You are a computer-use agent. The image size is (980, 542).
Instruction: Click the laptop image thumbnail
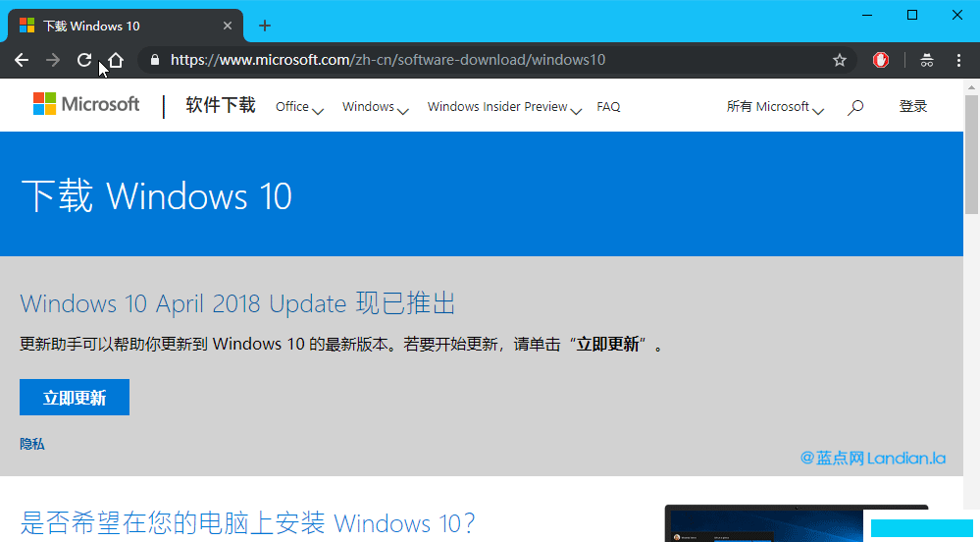click(797, 523)
